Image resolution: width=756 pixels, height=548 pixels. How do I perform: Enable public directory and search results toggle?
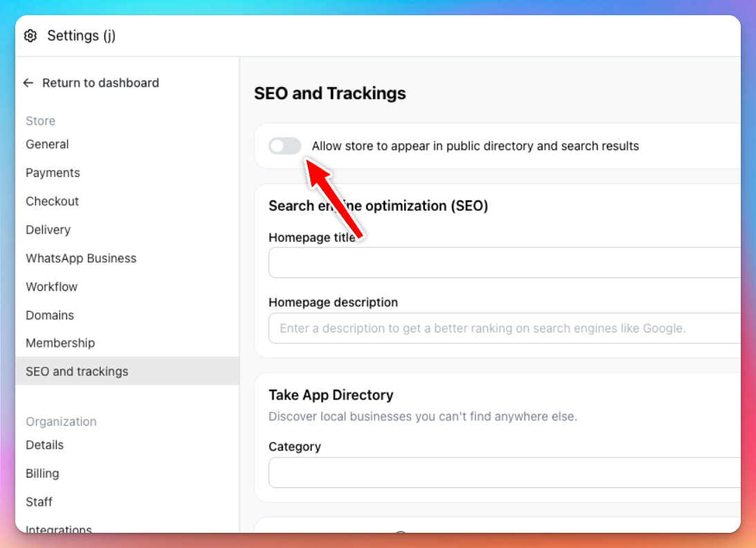coord(285,146)
